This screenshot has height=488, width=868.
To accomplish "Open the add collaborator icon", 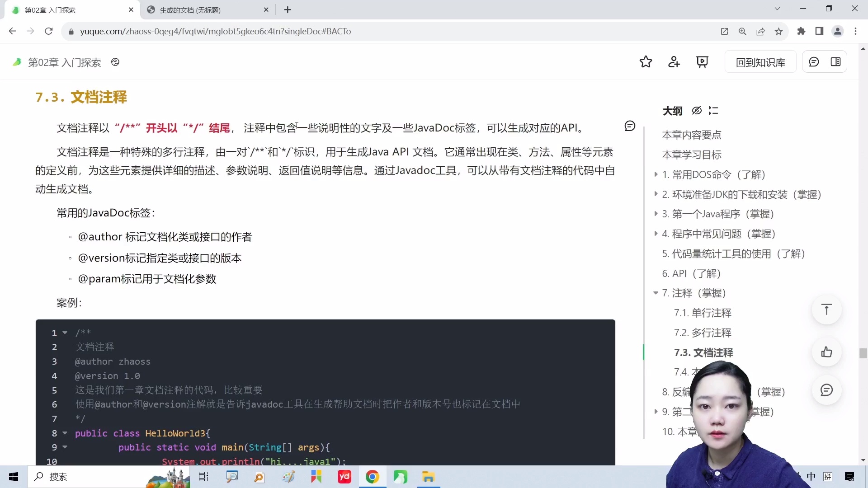I will pyautogui.click(x=674, y=62).
